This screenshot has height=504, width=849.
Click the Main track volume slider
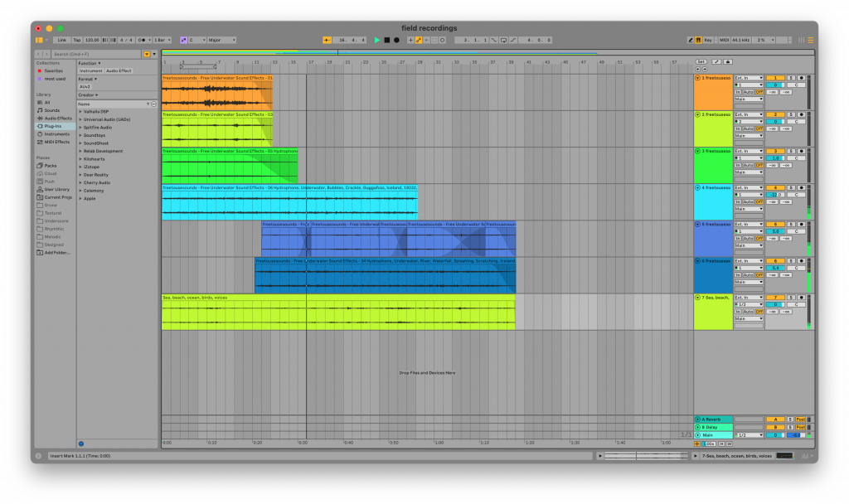point(774,435)
